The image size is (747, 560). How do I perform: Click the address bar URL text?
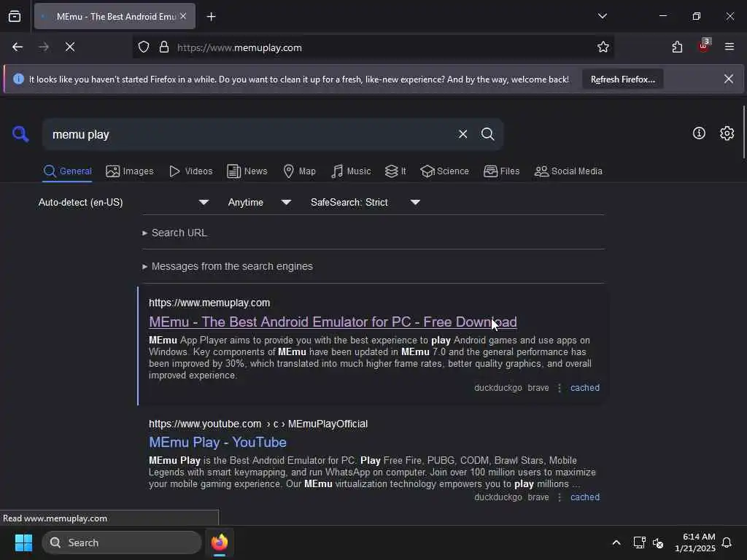[x=239, y=47]
